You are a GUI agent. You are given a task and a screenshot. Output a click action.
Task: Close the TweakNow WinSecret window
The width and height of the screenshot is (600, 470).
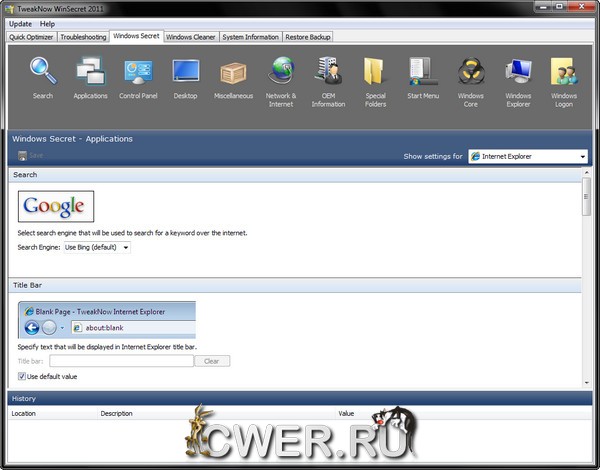pos(582,6)
